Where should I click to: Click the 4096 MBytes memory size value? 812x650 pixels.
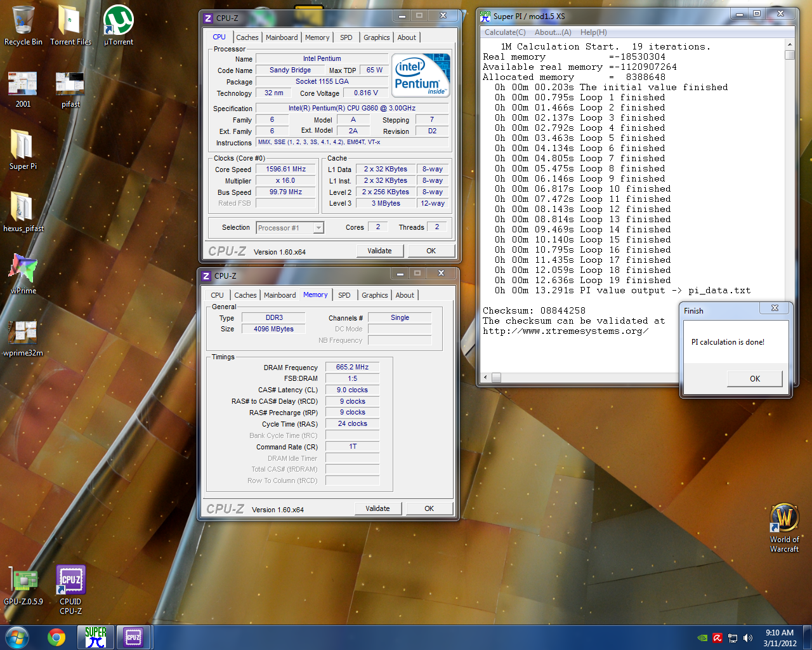[x=273, y=329]
